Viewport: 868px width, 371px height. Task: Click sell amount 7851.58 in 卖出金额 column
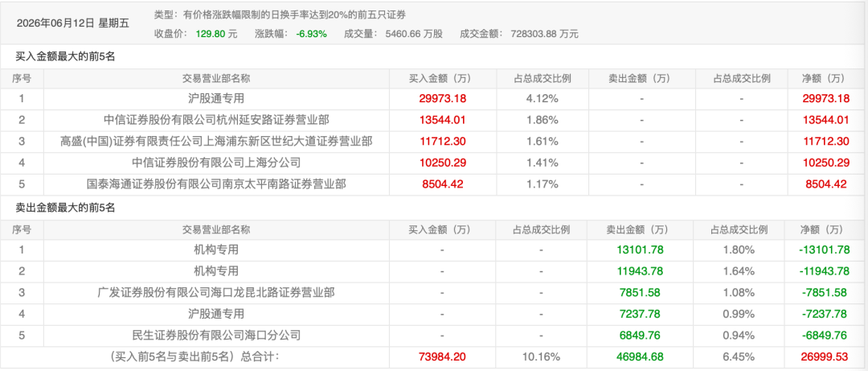click(x=640, y=292)
